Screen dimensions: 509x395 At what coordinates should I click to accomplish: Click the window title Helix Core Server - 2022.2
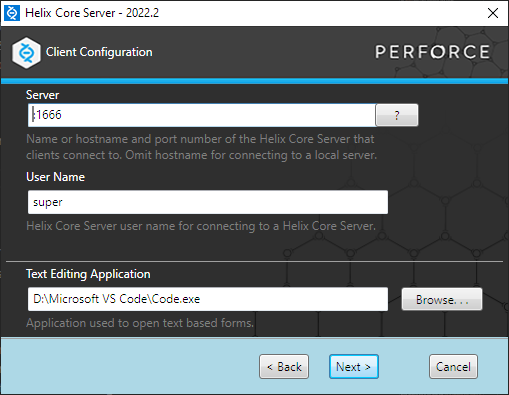point(92,13)
